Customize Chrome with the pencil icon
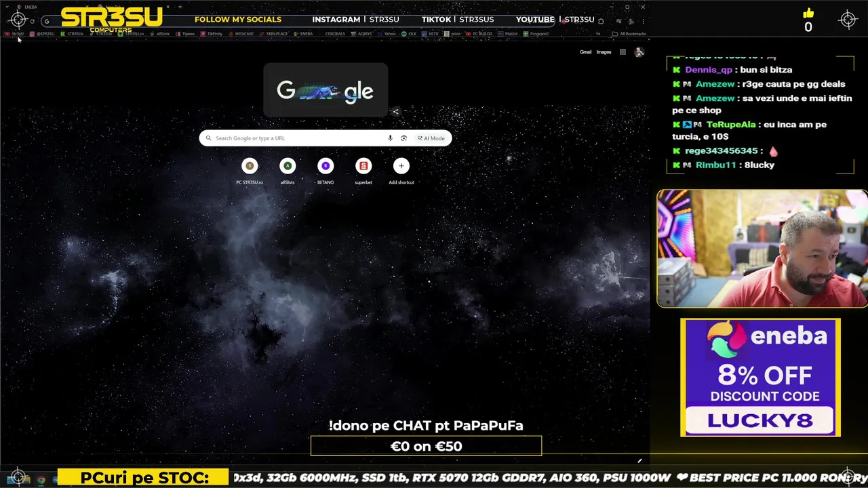868x488 pixels. tap(639, 461)
